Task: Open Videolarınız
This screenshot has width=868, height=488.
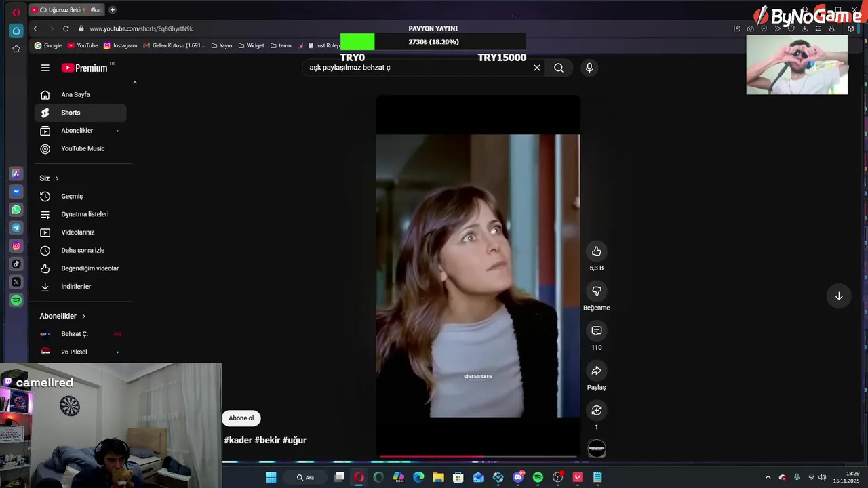Action: [81, 232]
